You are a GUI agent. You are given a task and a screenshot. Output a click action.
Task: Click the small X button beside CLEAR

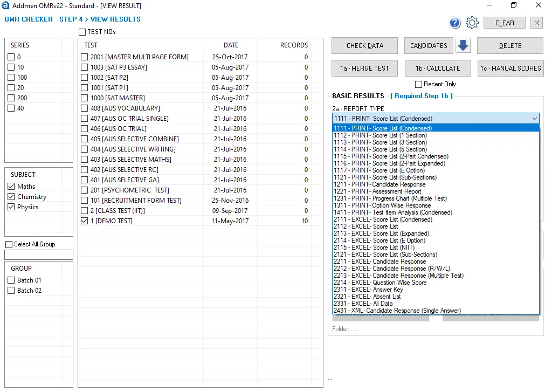(536, 23)
